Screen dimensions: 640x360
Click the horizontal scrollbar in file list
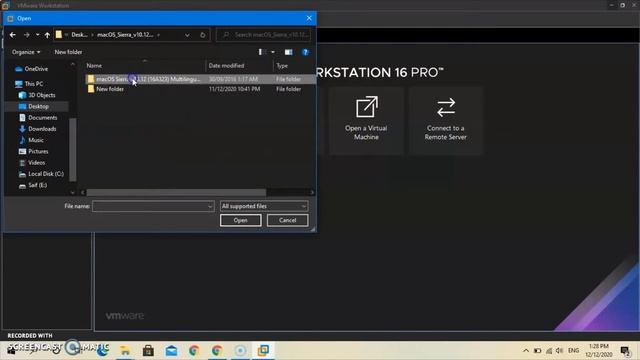[176, 192]
